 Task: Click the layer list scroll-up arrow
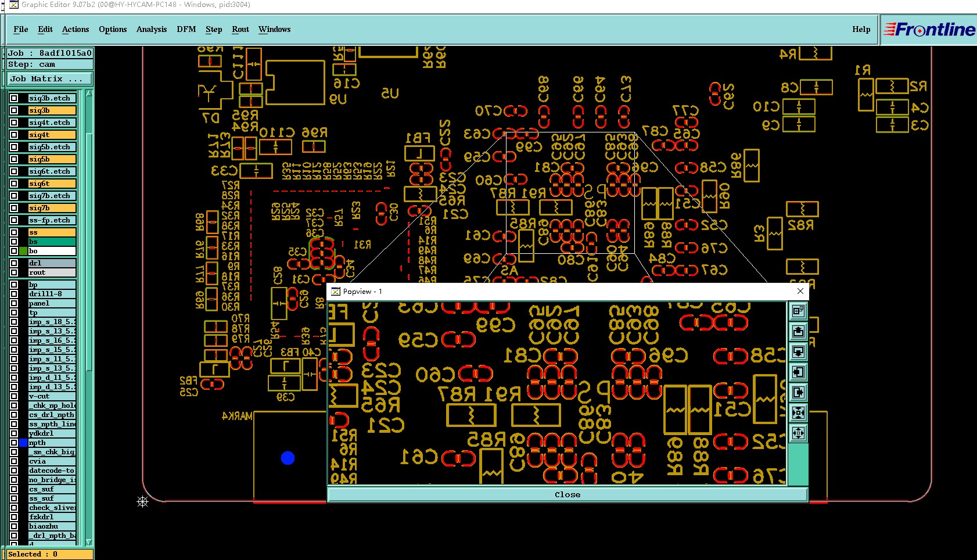[x=89, y=94]
